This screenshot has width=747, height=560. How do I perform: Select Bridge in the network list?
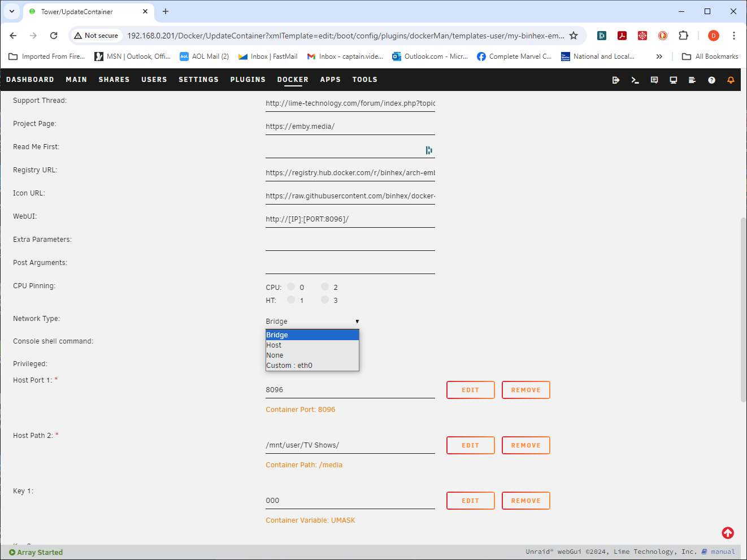[312, 335]
